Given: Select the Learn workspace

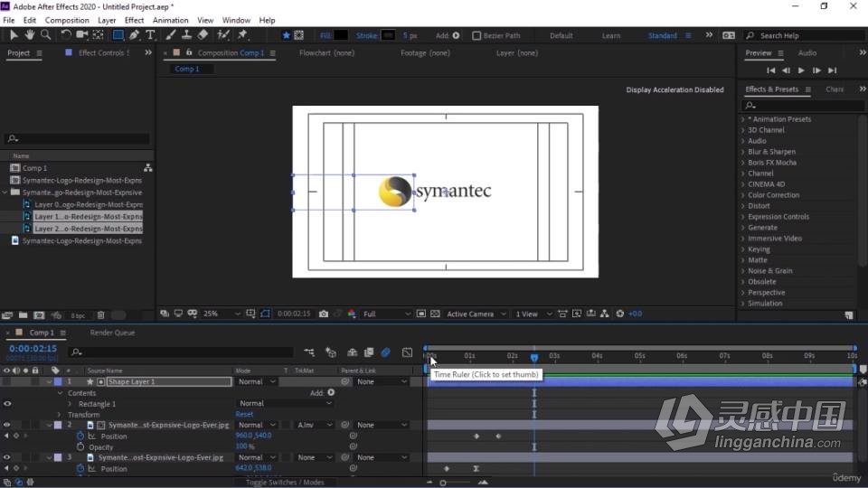Looking at the screenshot, I should pos(611,35).
